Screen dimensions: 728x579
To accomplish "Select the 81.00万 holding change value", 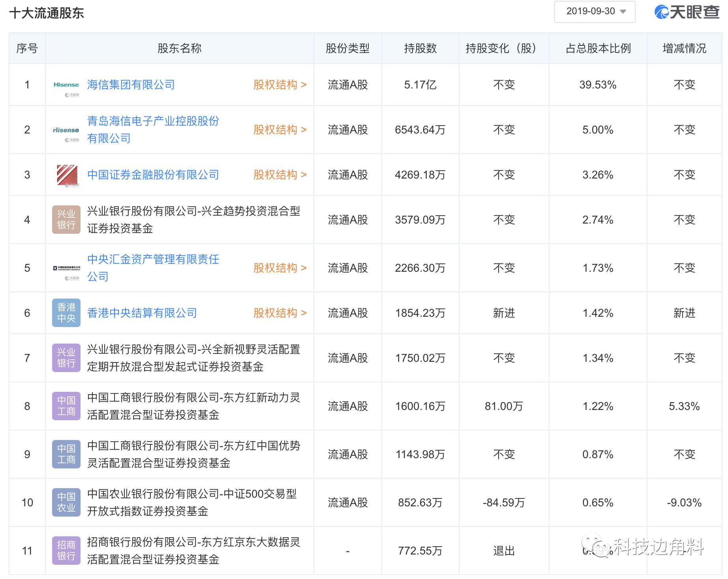I will coord(504,406).
